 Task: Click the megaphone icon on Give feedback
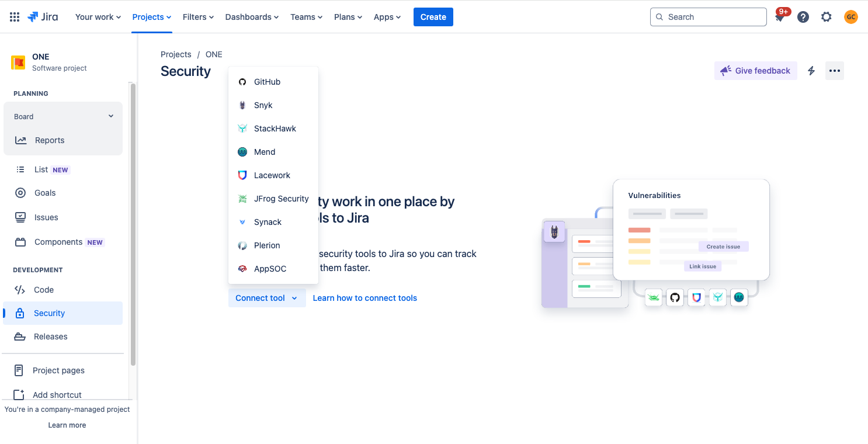[x=726, y=71]
